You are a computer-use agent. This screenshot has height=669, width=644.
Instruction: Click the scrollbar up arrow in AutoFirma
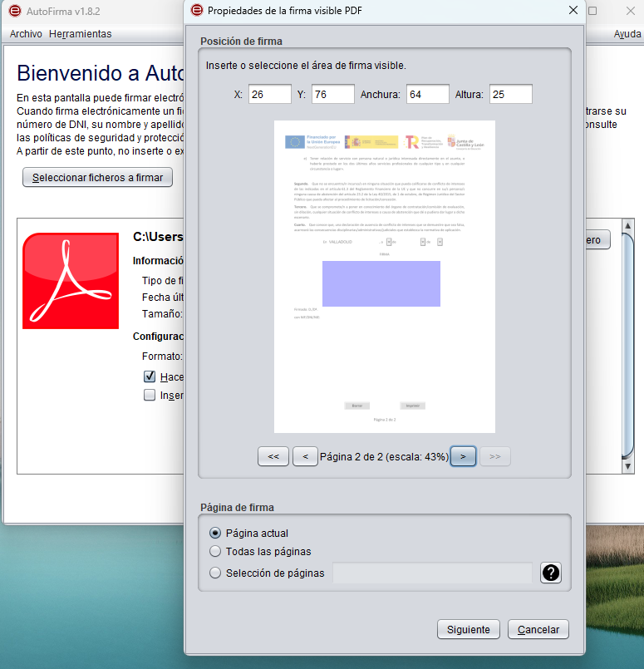click(x=627, y=225)
